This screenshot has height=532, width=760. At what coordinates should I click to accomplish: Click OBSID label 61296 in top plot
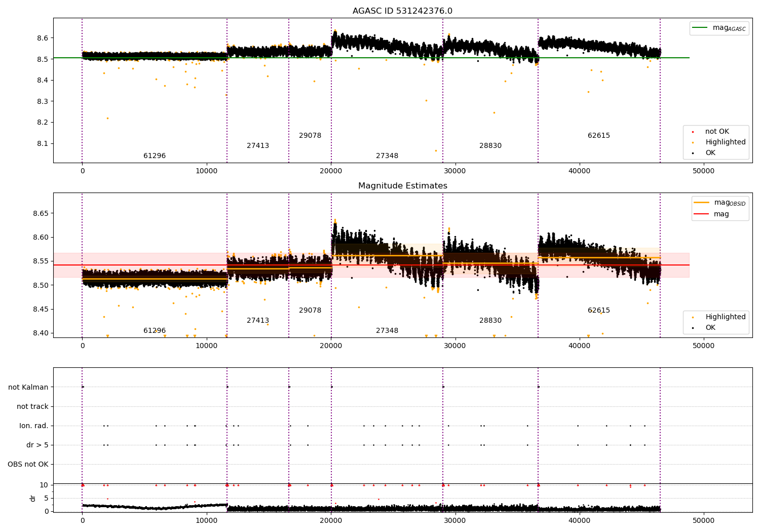155,156
